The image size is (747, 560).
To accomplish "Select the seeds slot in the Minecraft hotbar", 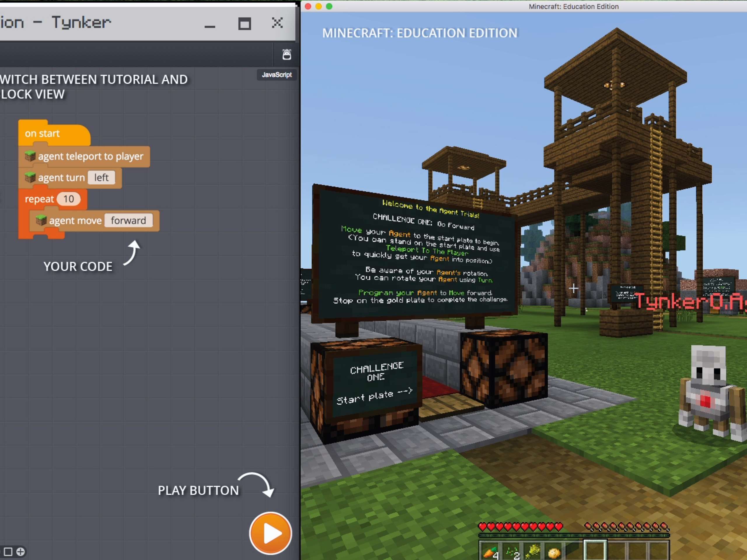I will click(512, 552).
